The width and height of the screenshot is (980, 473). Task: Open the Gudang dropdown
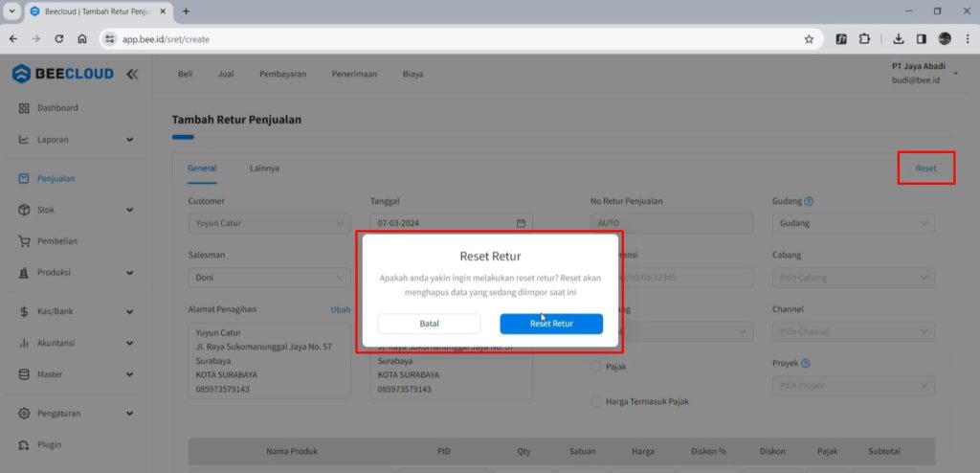point(854,223)
